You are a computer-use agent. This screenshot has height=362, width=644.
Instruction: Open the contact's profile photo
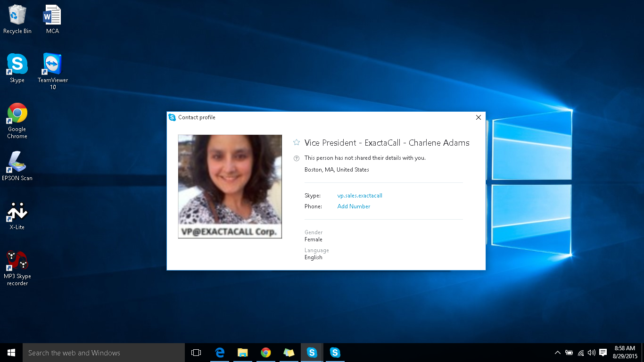pyautogui.click(x=230, y=187)
